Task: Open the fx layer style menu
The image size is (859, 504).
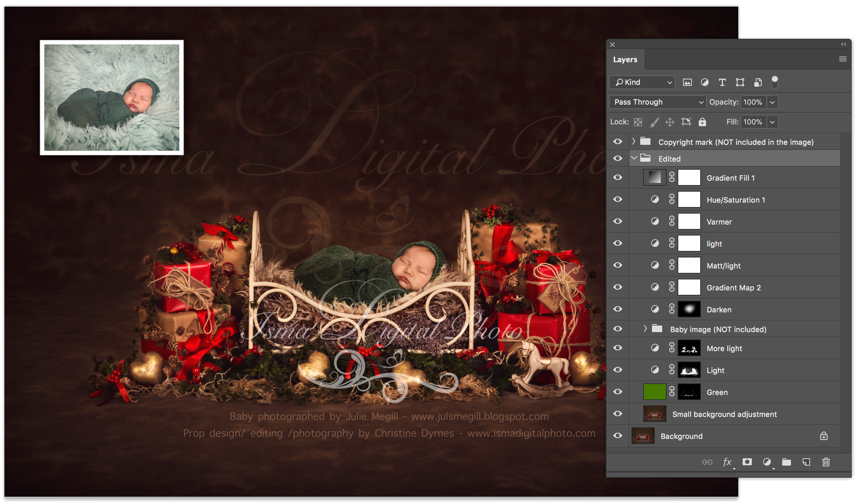Action: (x=727, y=462)
